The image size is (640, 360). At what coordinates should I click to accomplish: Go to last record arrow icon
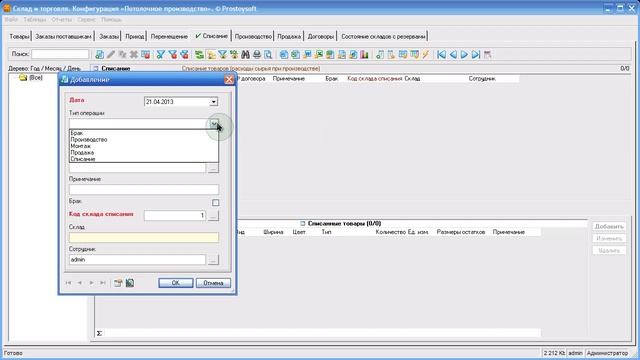click(x=476, y=54)
